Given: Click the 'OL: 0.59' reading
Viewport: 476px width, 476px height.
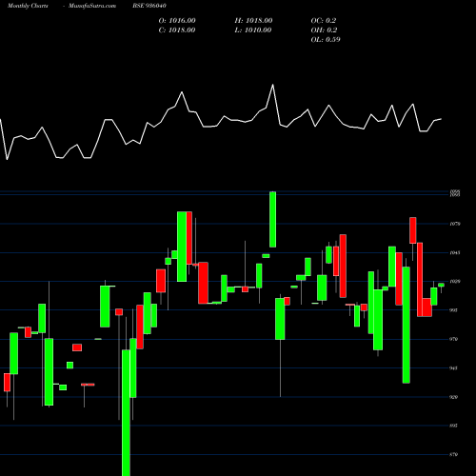Looking at the screenshot, I should pos(326,40).
